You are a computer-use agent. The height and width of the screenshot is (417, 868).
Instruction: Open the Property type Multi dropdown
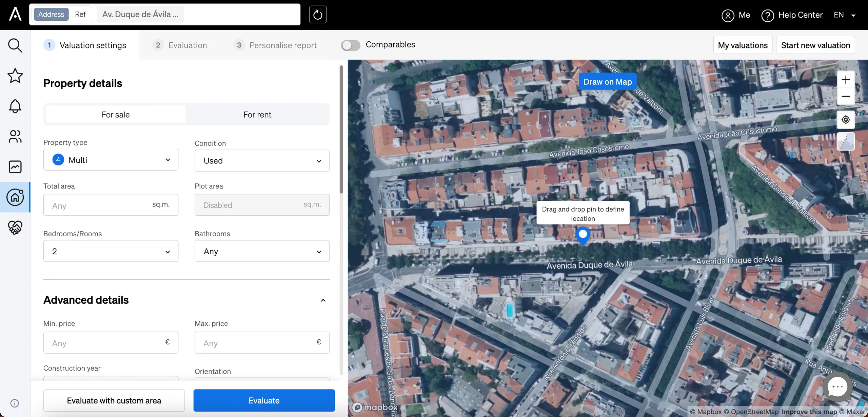[111, 160]
